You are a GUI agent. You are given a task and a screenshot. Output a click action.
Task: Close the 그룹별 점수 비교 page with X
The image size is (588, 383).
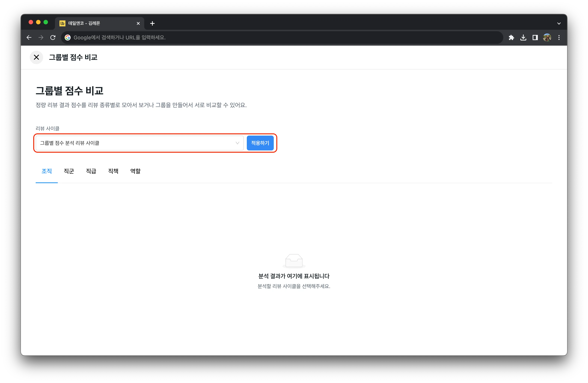click(x=36, y=57)
